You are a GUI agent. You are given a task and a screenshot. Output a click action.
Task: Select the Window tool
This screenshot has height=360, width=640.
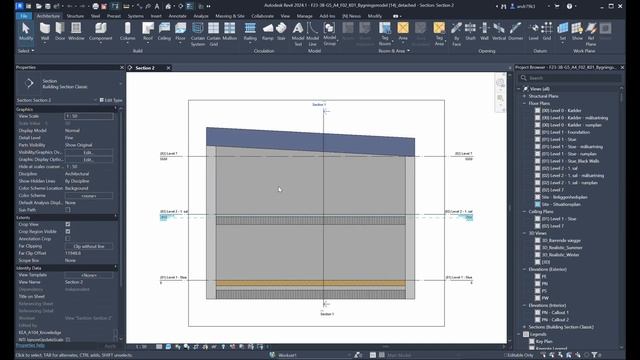point(76,31)
